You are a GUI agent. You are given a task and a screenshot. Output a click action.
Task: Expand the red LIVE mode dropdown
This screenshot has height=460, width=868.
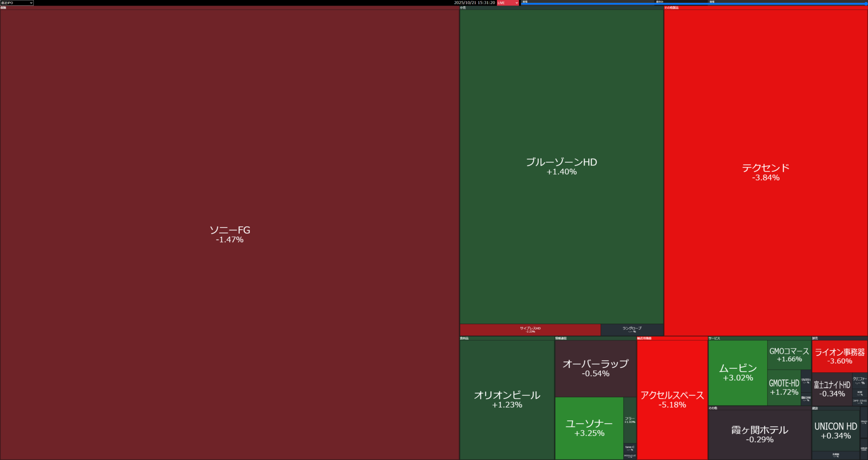[508, 3]
